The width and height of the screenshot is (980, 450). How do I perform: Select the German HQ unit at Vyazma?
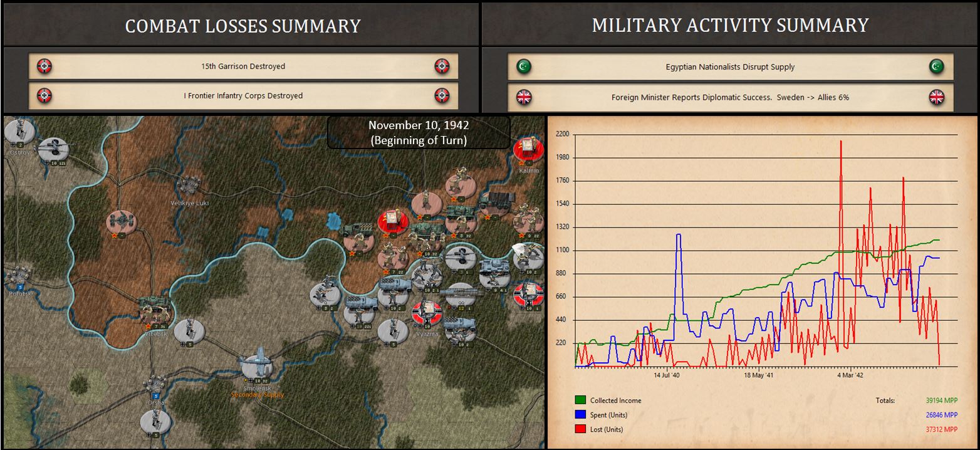tap(427, 313)
